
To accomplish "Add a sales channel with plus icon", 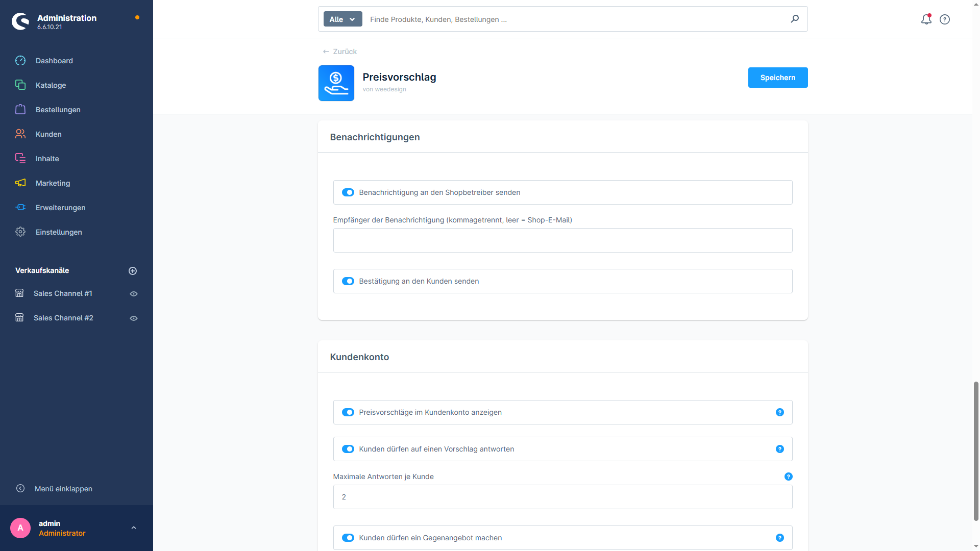I will pos(133,271).
